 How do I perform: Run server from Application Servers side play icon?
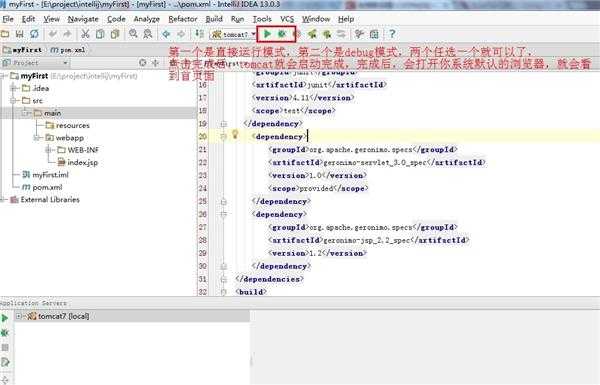pyautogui.click(x=5, y=318)
